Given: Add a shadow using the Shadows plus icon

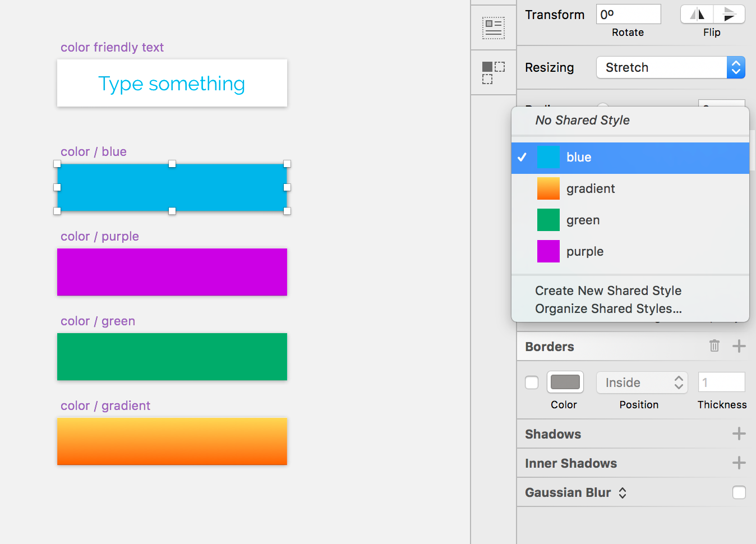Looking at the screenshot, I should [739, 434].
